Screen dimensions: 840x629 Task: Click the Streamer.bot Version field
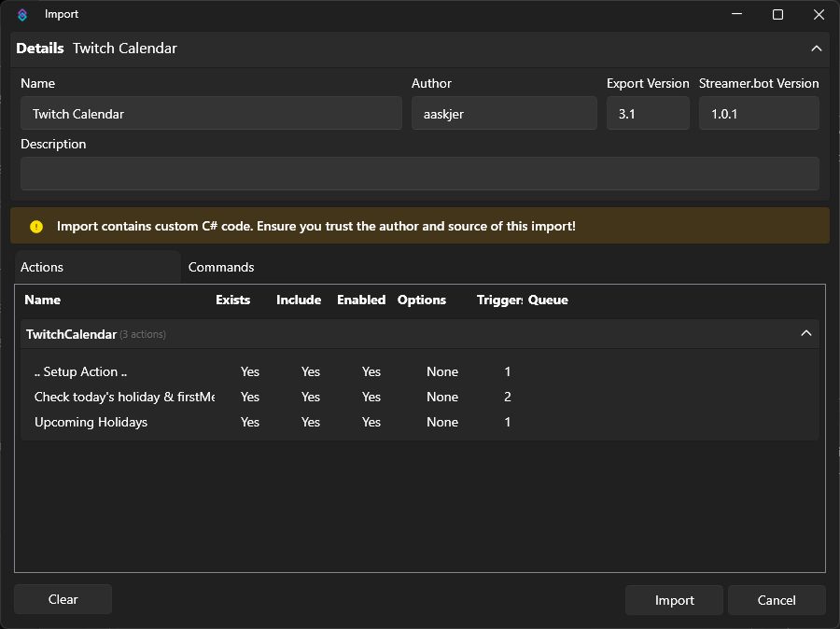coord(758,114)
